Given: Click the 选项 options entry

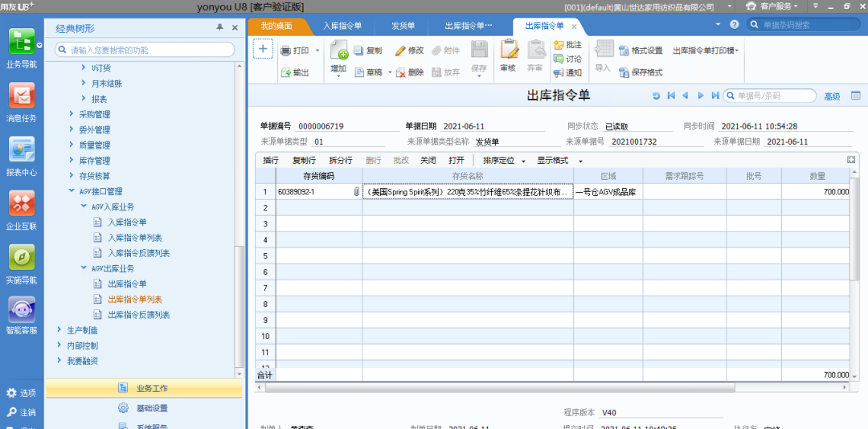Looking at the screenshot, I should 21,393.
